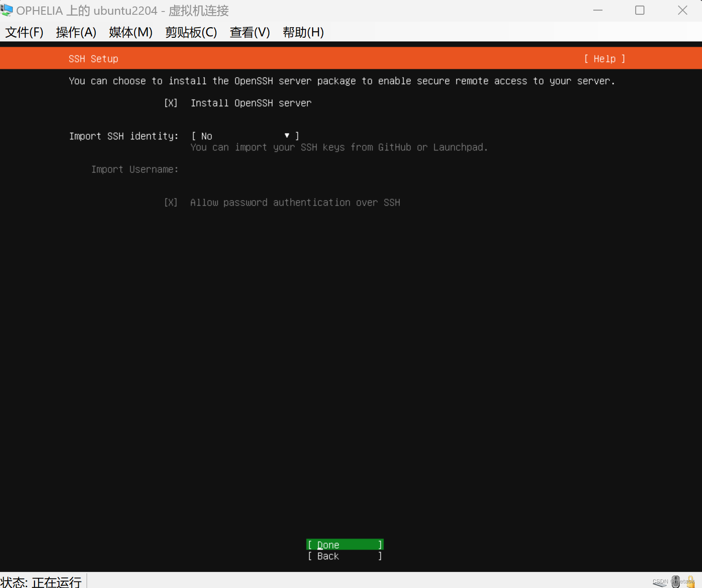Viewport: 702px width, 588px height.
Task: Toggle the Install OpenSSH server checkbox
Action: tap(170, 103)
